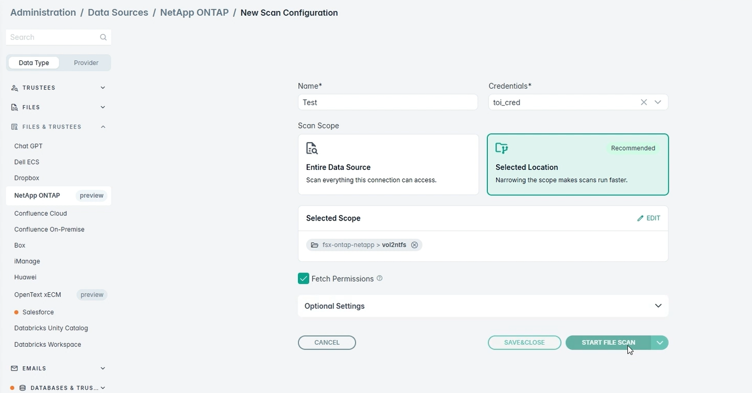
Task: Expand the Trustees sidebar section
Action: tap(103, 88)
